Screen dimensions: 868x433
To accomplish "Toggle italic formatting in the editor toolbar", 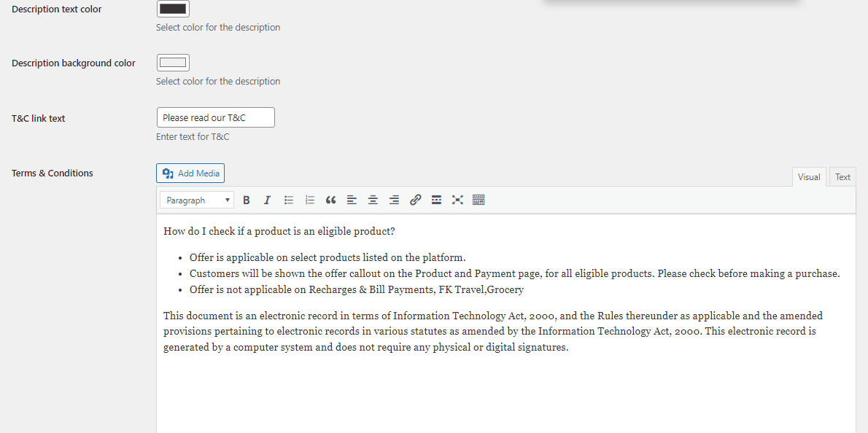I will (x=268, y=200).
